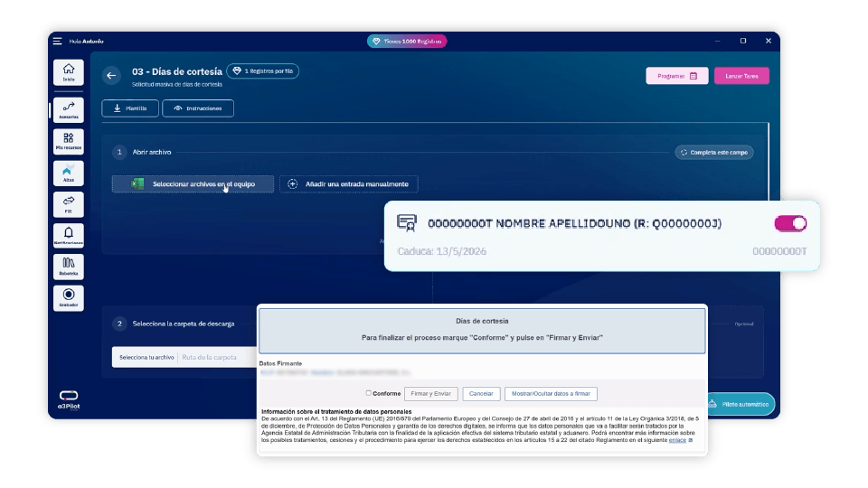Click Firmar y Enviar button
Image resolution: width=868 pixels, height=488 pixels.
coord(430,393)
